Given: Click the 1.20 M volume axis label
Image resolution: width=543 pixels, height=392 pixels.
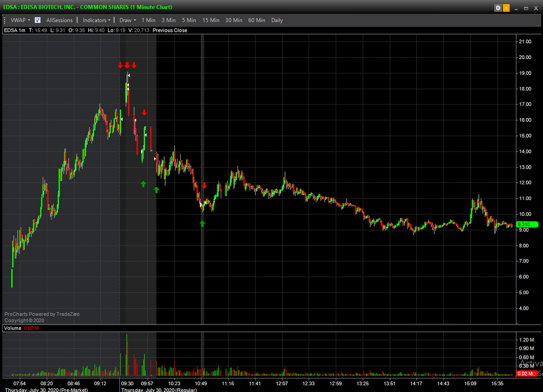Looking at the screenshot, I should click(527, 339).
